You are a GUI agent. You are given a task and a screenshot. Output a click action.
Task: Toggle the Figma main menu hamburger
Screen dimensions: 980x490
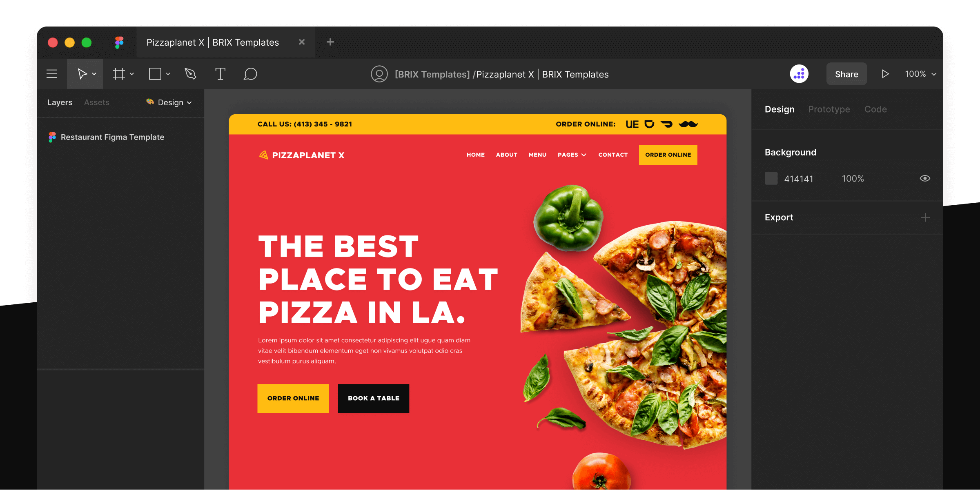(52, 74)
